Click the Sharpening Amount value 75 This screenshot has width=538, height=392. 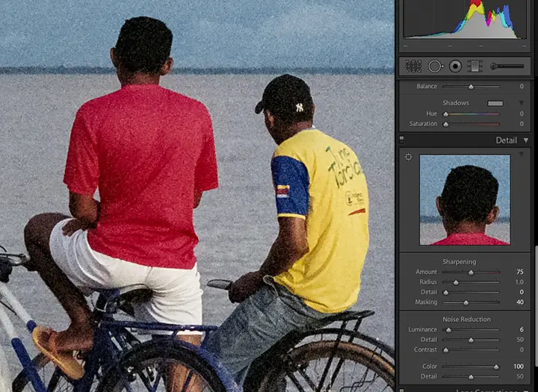point(520,272)
